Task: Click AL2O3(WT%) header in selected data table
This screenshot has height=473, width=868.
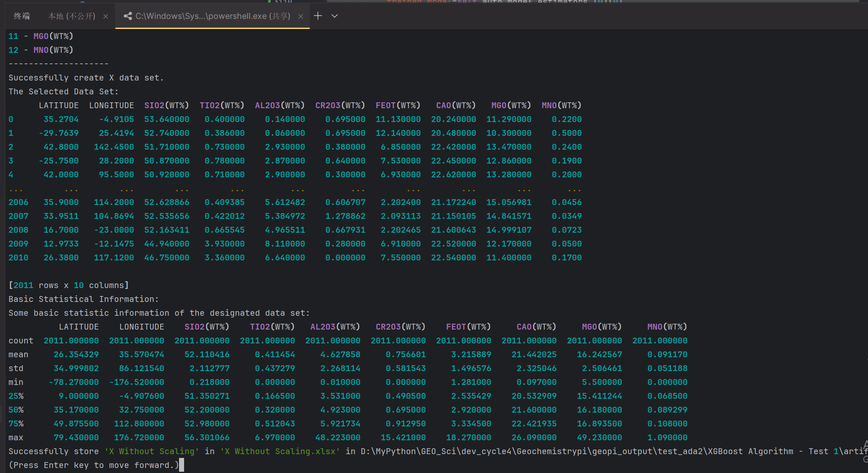Action: (x=280, y=105)
